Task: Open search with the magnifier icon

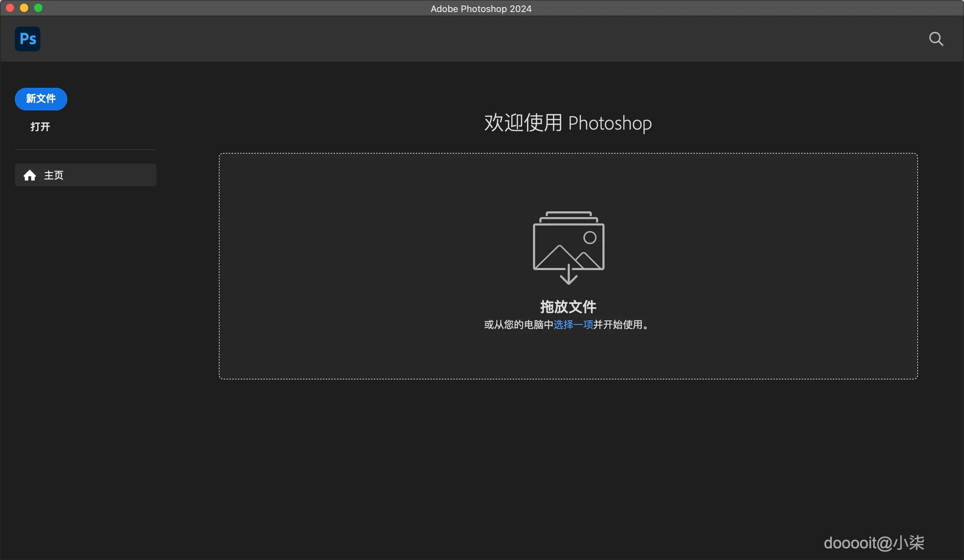Action: pyautogui.click(x=936, y=39)
